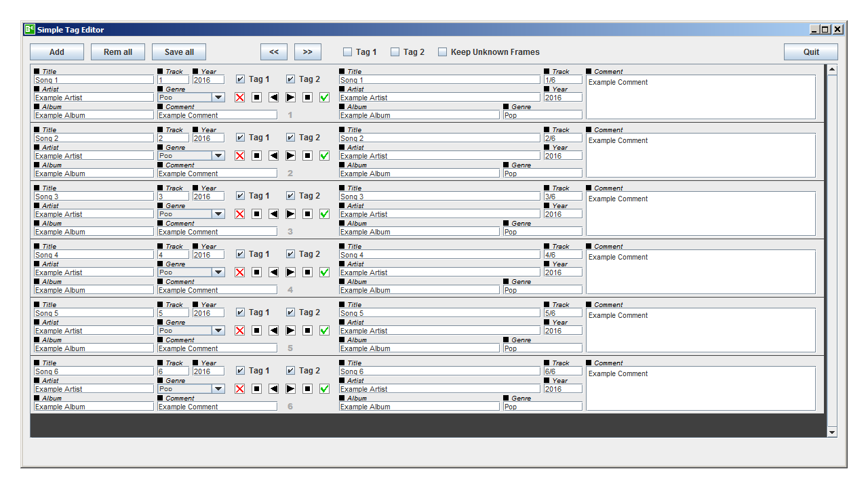868x488 pixels.
Task: Click the Tag 1 Year field for Song 2
Action: pos(208,138)
